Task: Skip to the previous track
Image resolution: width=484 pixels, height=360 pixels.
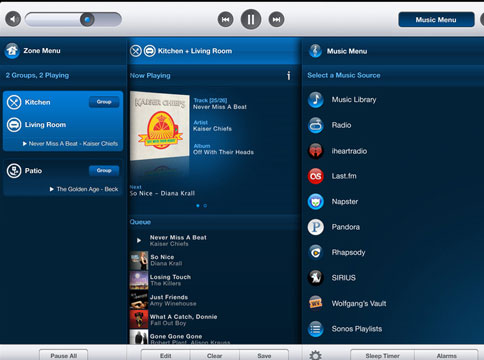Action: click(225, 19)
